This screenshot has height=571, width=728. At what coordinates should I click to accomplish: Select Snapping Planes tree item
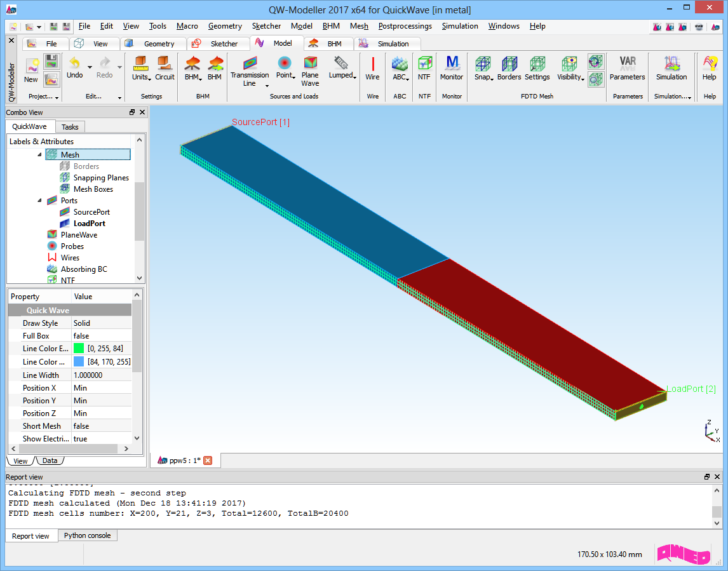tap(101, 177)
